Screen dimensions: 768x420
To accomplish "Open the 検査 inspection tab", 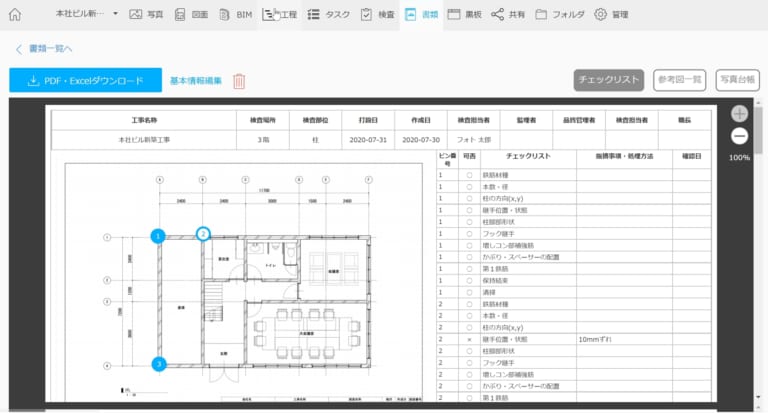I will (380, 15).
